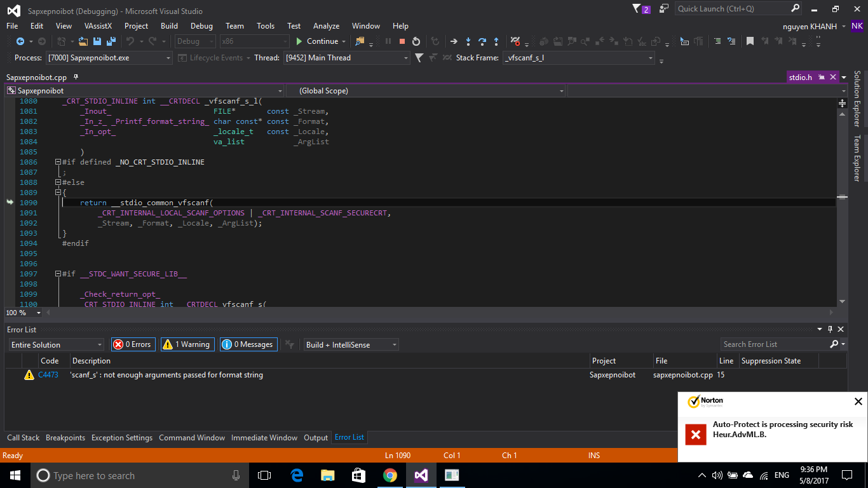
Task: Select the Show Next Statement arrow icon
Action: [454, 41]
